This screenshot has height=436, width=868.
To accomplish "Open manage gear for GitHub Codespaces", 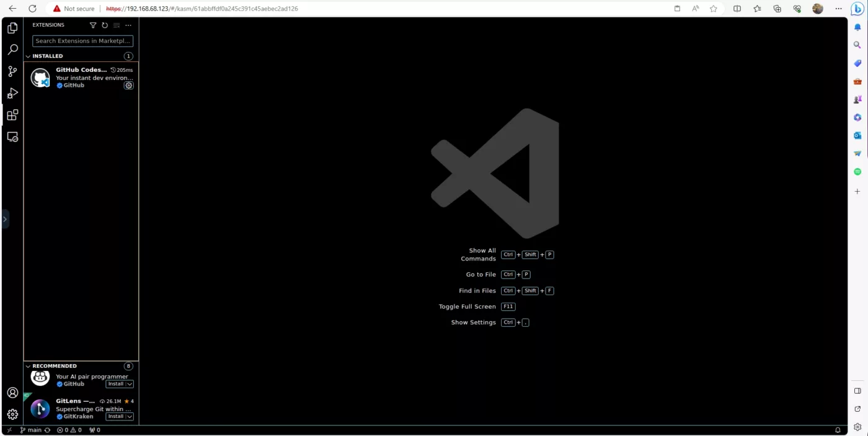I will coord(128,86).
